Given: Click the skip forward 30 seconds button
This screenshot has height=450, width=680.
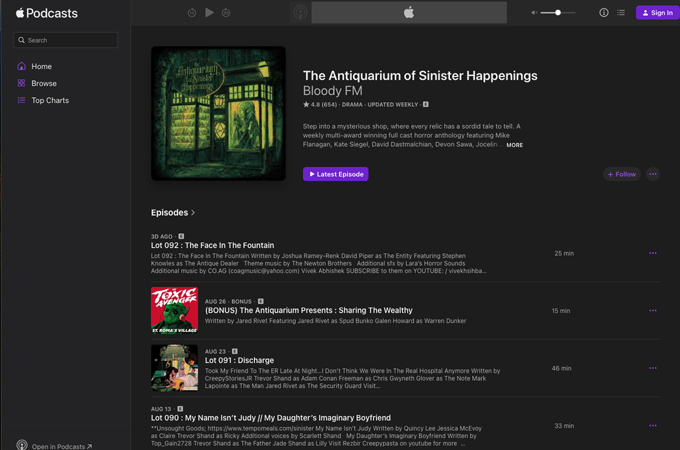Looking at the screenshot, I should click(x=226, y=13).
